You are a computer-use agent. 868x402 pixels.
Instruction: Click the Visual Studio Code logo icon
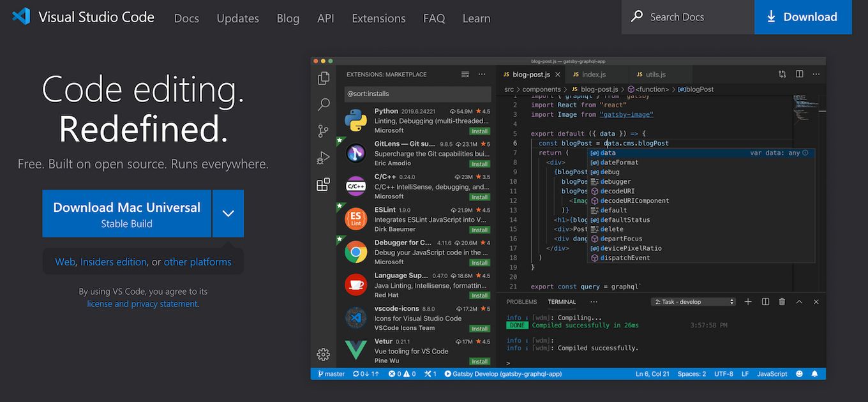click(21, 17)
